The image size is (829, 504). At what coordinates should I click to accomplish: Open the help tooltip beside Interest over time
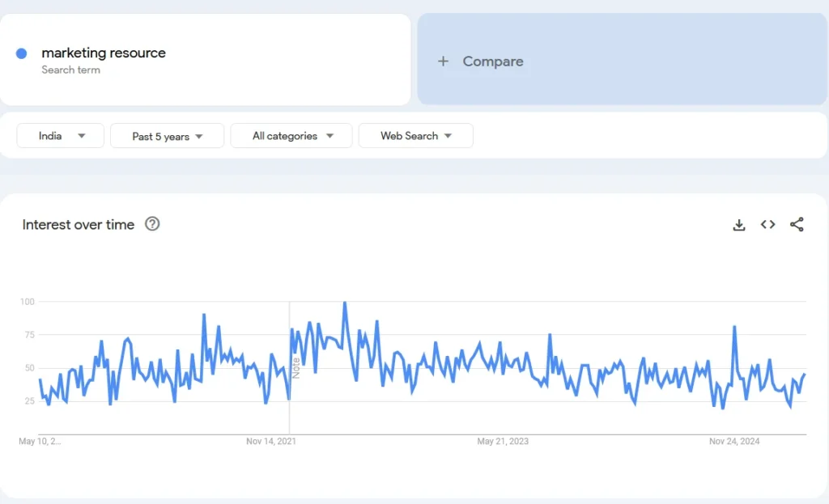[x=152, y=225]
